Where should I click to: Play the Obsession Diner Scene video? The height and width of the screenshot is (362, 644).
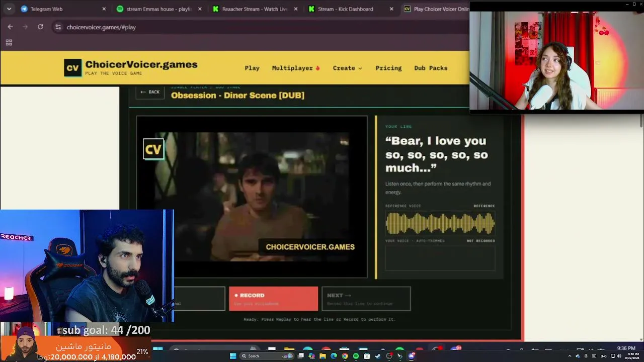pyautogui.click(x=252, y=197)
